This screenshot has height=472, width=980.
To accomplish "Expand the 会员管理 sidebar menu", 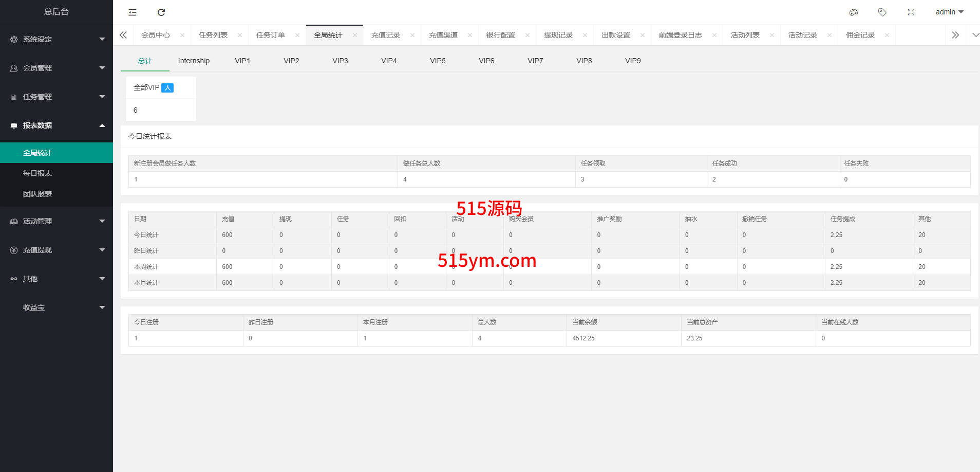I will click(56, 68).
